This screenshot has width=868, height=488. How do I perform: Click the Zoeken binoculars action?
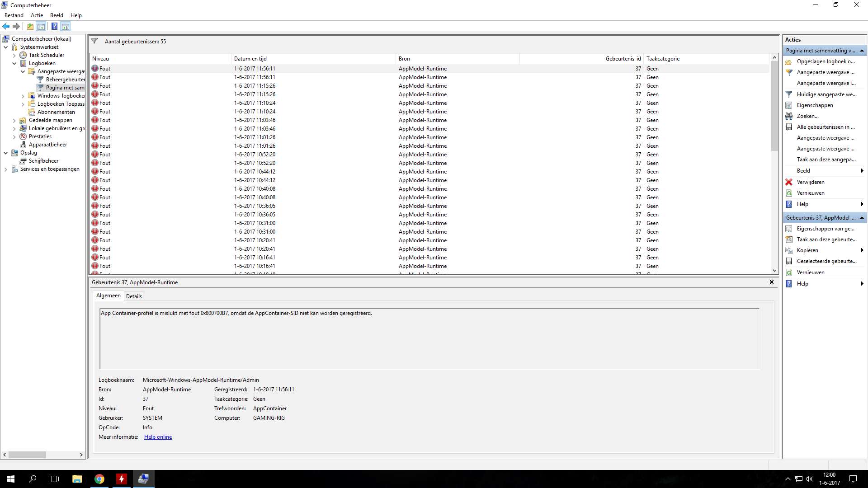coord(807,116)
